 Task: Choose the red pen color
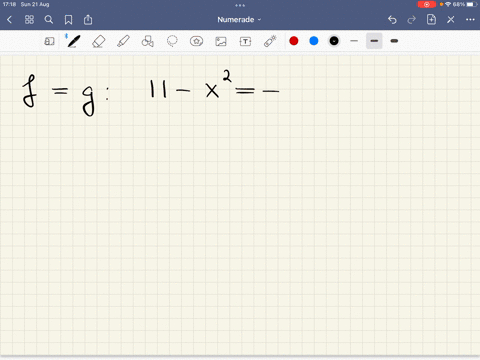coord(294,41)
